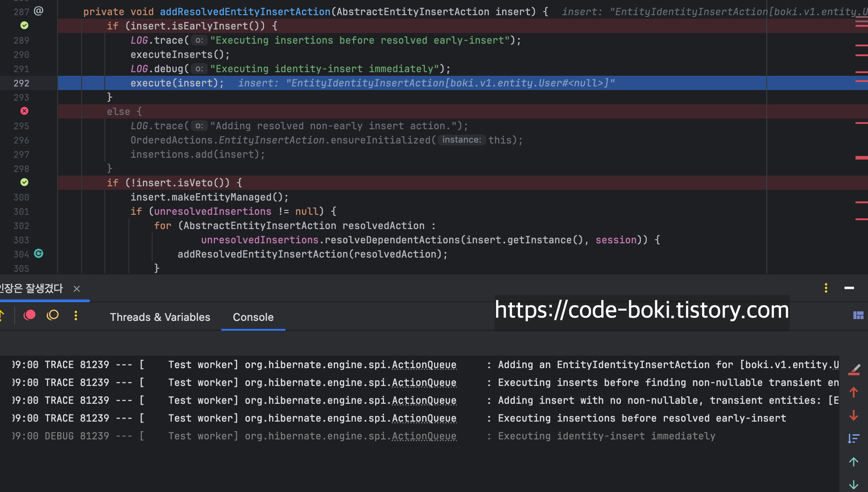This screenshot has height=492, width=868.
Task: Toggle Mute Breakpoints orange circle icon
Action: (53, 316)
